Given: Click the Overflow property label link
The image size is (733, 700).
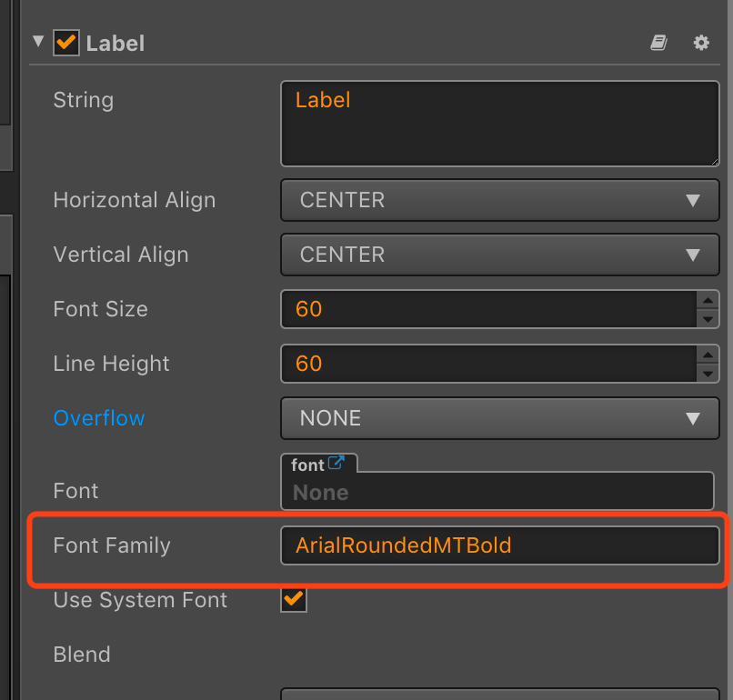Looking at the screenshot, I should click(99, 418).
